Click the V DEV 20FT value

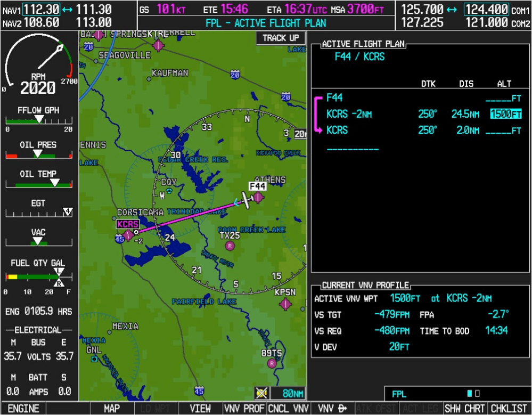tap(399, 346)
